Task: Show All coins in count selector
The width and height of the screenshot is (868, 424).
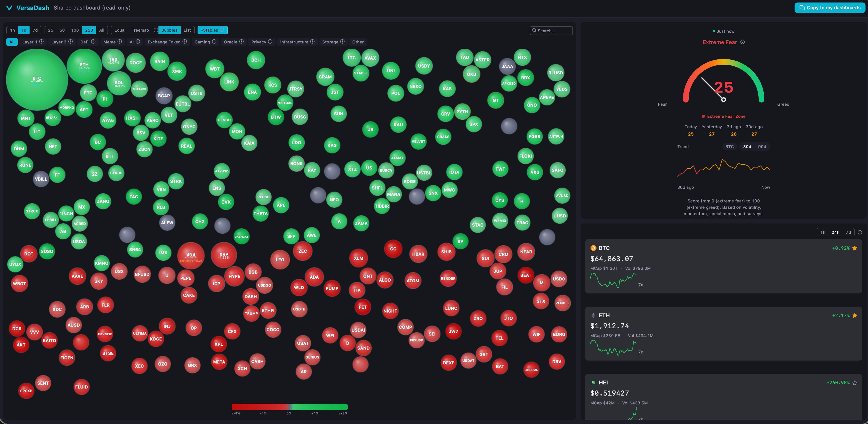Action: (102, 30)
